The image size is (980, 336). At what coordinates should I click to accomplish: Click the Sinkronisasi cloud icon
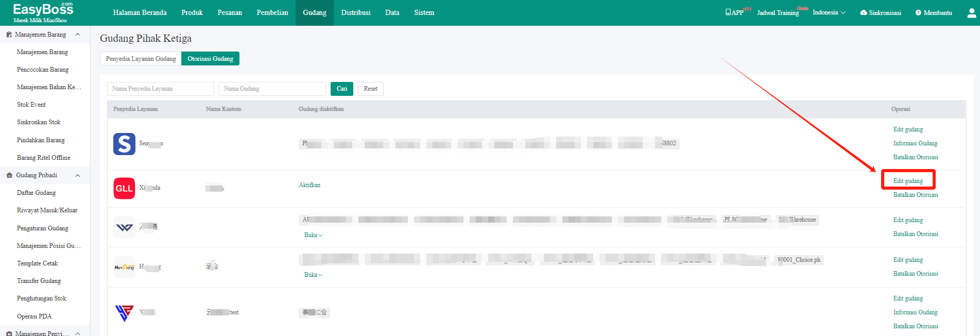point(864,13)
